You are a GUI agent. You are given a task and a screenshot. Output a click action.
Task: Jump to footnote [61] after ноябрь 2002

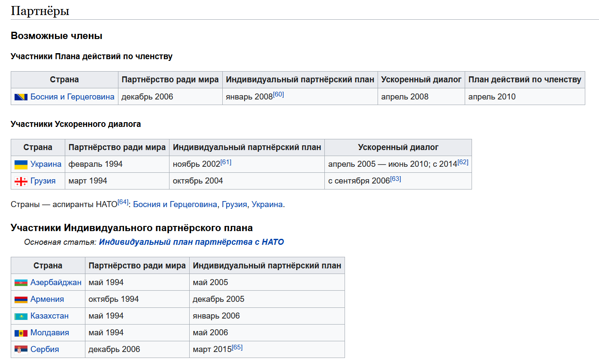[226, 162]
